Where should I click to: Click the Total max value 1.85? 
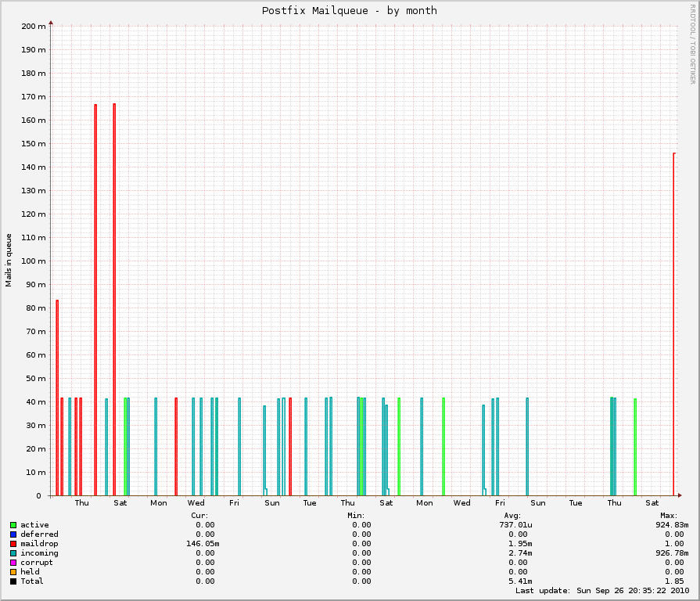tap(674, 581)
